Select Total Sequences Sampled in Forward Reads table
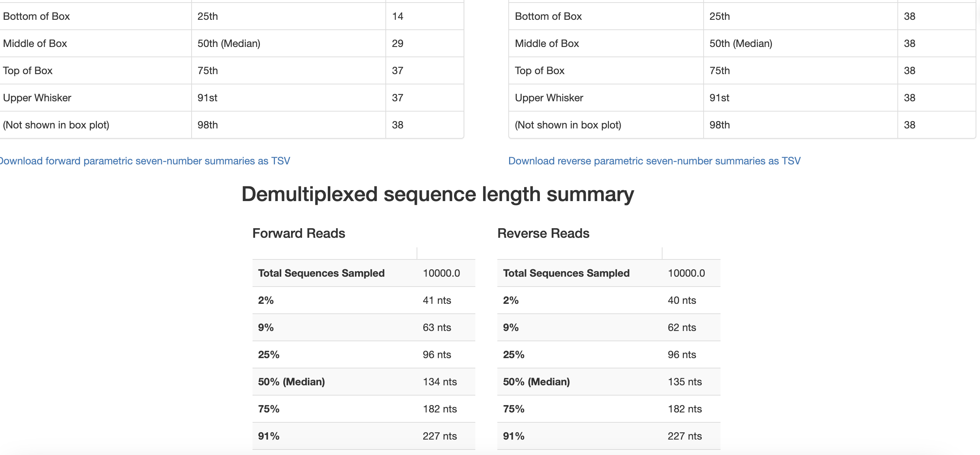 [321, 273]
